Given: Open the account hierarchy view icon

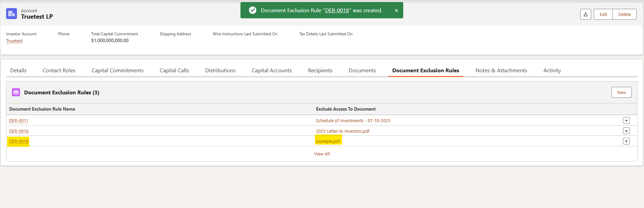Looking at the screenshot, I should point(585,14).
